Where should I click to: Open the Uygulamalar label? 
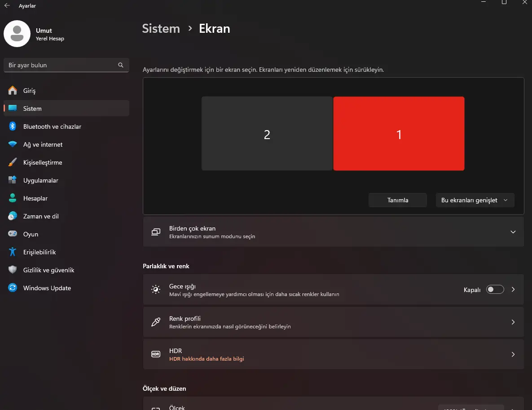click(x=41, y=180)
